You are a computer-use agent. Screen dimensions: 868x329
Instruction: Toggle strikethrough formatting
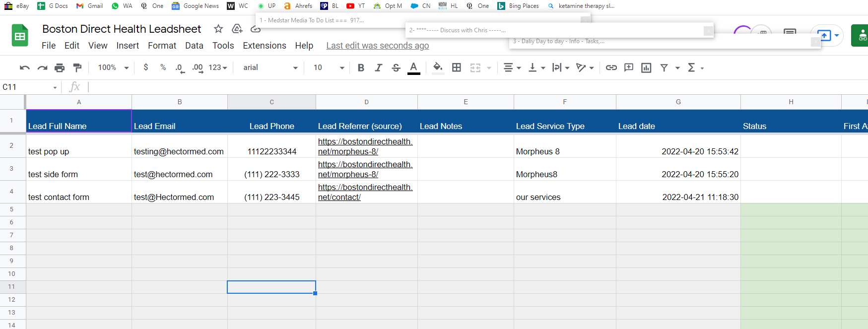(396, 67)
